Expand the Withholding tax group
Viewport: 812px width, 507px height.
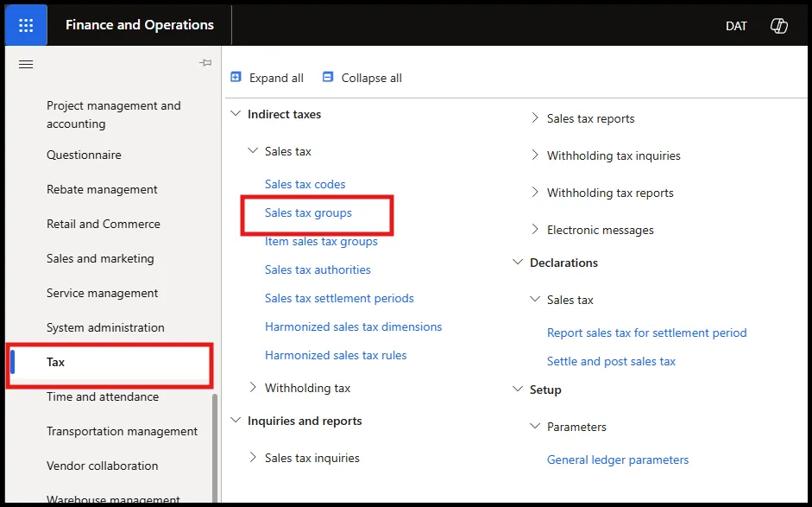click(253, 387)
